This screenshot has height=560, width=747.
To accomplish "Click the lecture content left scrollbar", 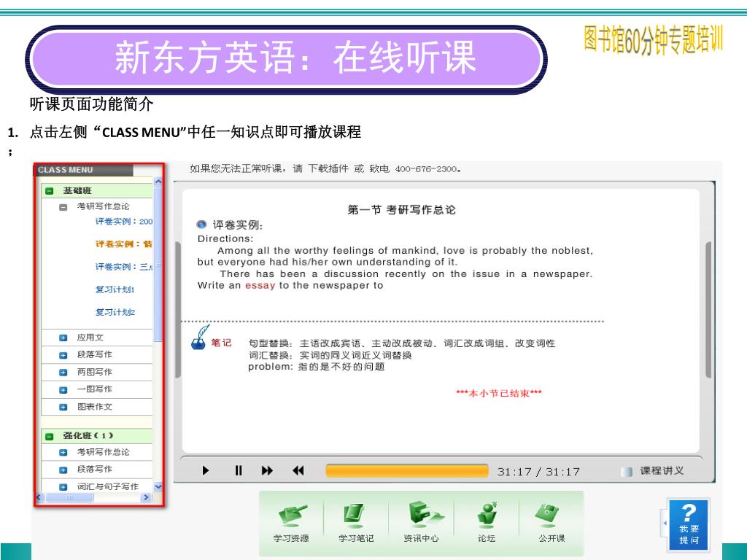I will (x=178, y=310).
